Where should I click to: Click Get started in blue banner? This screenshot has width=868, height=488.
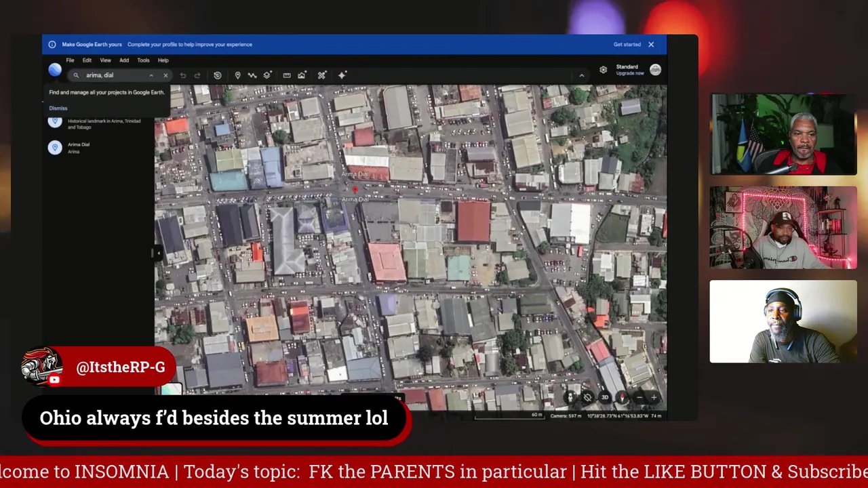627,45
